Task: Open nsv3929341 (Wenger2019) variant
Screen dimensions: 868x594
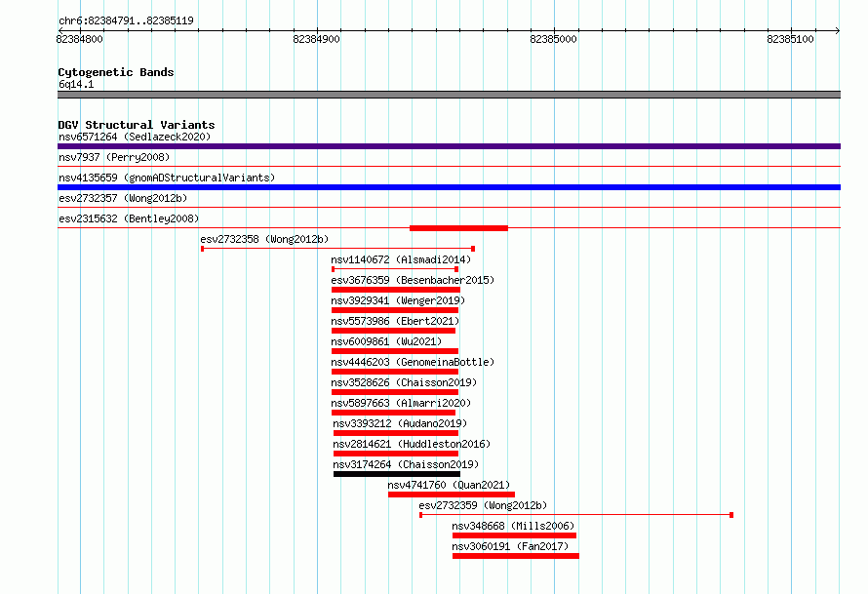Action: coord(398,300)
